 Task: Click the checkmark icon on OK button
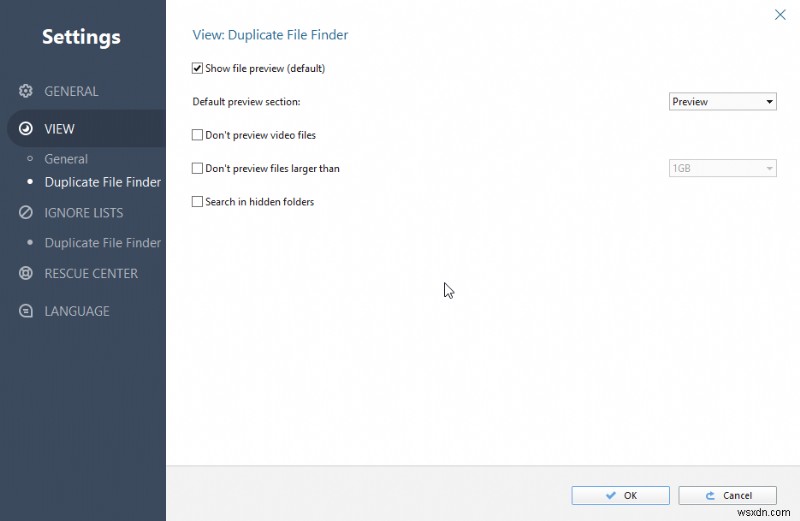611,495
